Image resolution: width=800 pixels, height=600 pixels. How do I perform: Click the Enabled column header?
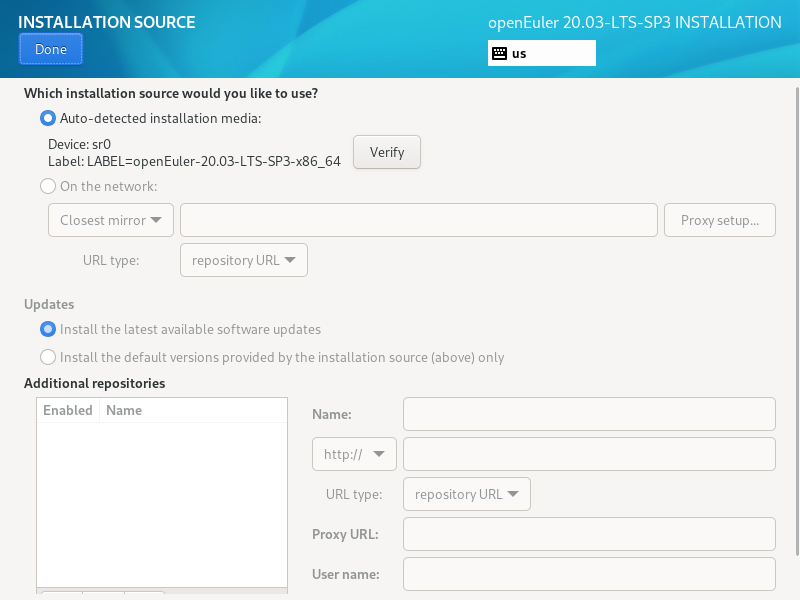click(68, 410)
